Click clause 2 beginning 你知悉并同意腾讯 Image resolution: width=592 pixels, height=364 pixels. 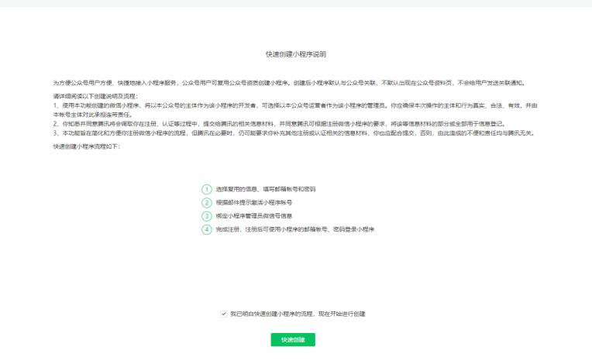coord(279,124)
